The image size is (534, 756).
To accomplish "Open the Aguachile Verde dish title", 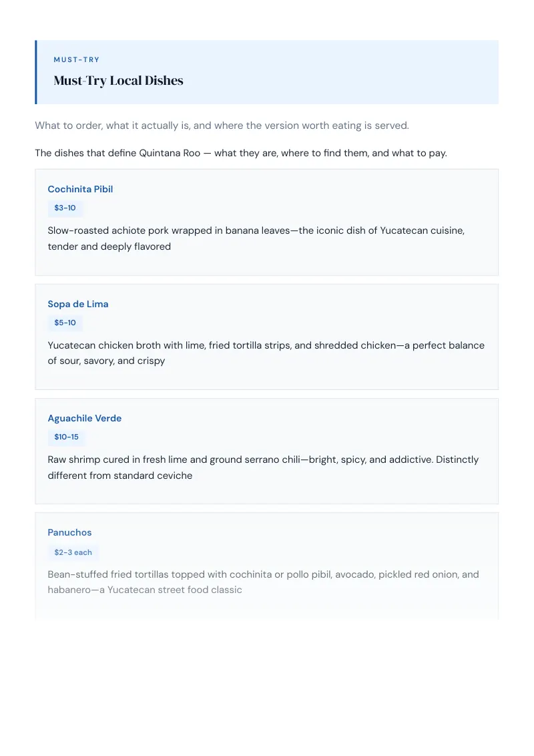I will click(x=84, y=418).
